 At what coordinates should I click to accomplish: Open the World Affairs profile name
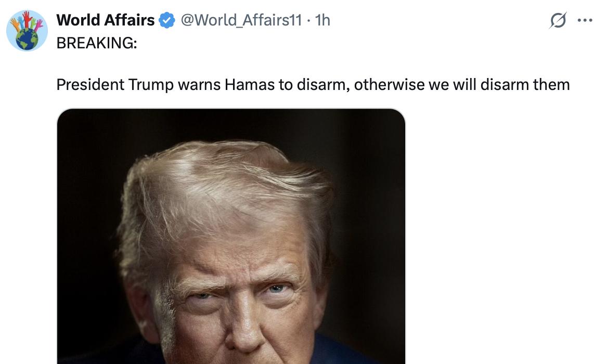pyautogui.click(x=105, y=20)
